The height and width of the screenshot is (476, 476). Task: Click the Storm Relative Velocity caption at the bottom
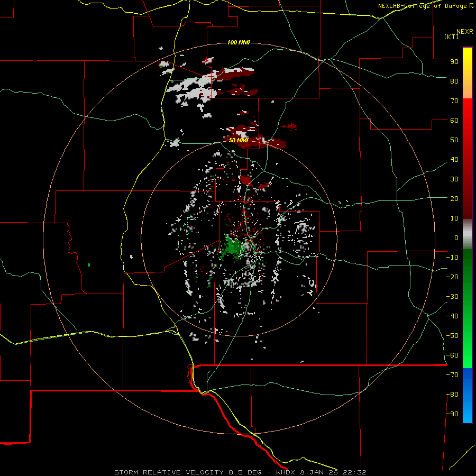tap(240, 472)
